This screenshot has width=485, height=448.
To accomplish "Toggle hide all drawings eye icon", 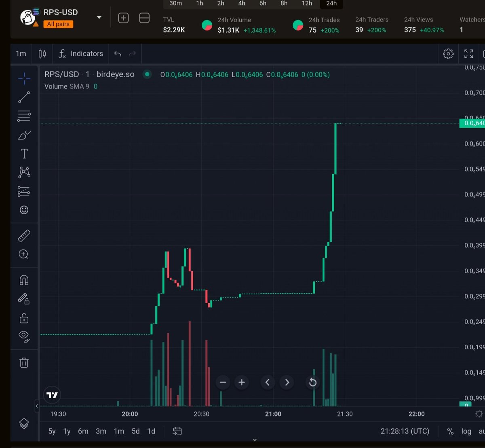I will click(24, 336).
